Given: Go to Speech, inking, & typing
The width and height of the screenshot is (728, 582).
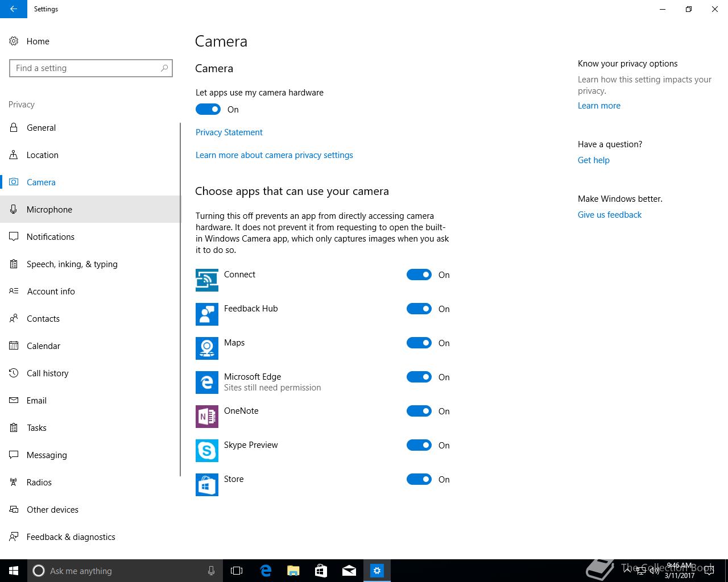Looking at the screenshot, I should pyautogui.click(x=90, y=264).
